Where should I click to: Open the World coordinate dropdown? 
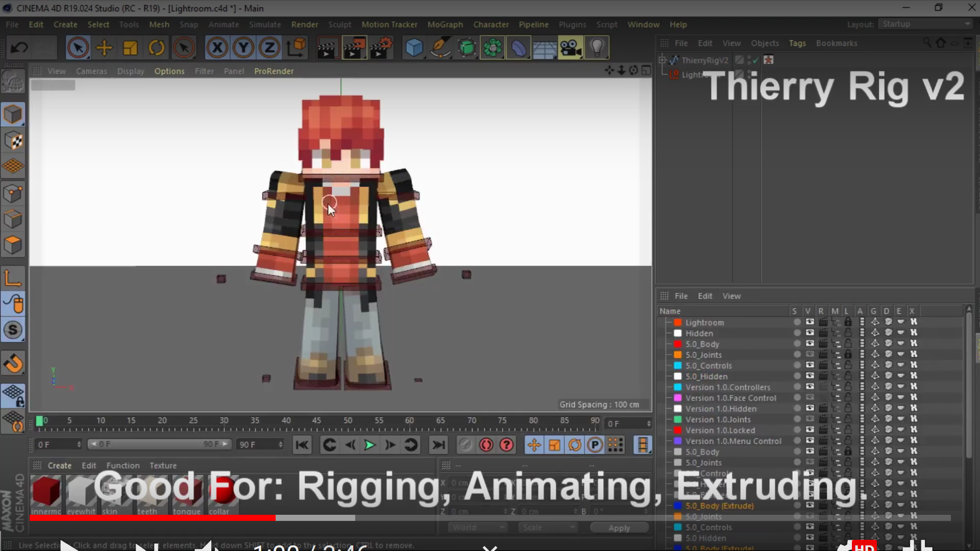(x=478, y=528)
